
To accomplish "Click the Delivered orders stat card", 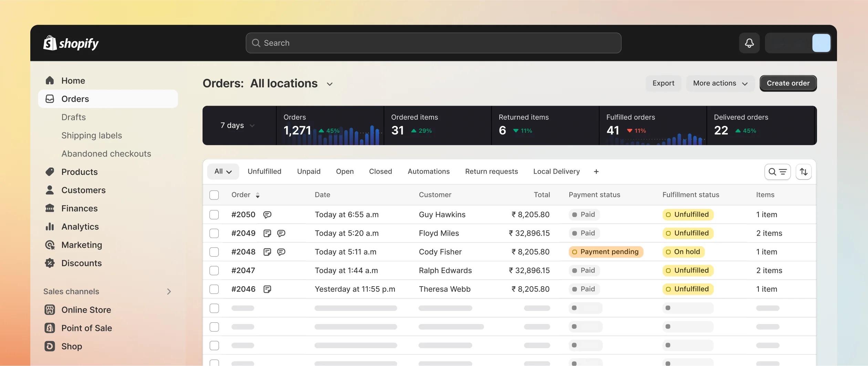I will (x=761, y=126).
